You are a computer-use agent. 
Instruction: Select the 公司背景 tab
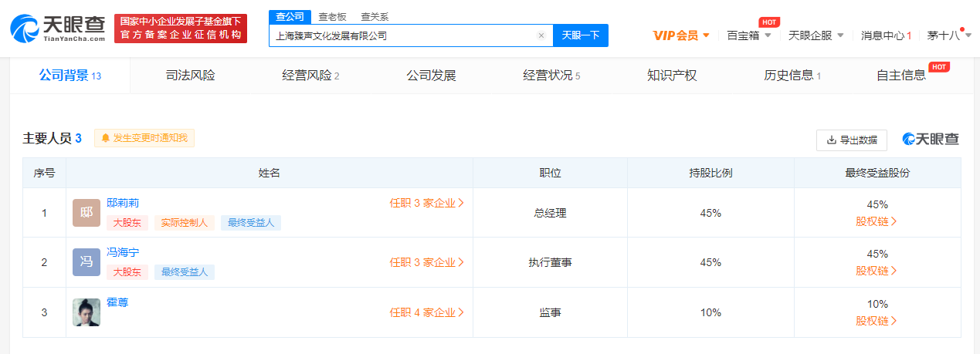point(70,76)
